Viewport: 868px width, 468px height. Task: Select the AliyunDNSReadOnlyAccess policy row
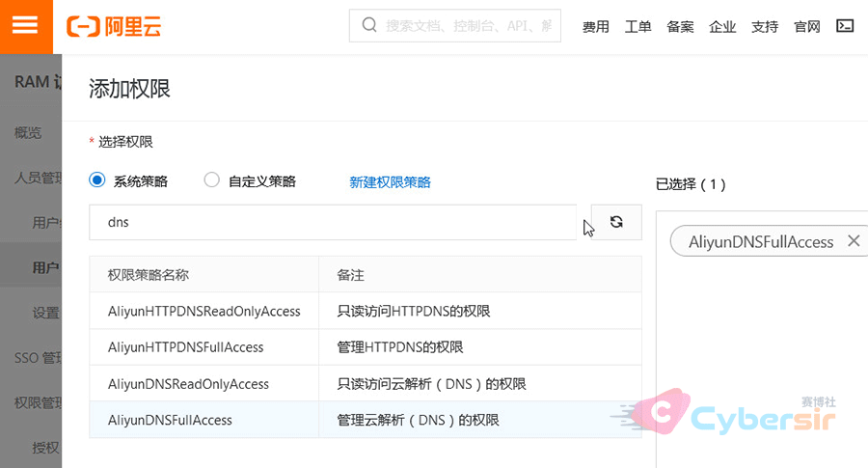188,384
